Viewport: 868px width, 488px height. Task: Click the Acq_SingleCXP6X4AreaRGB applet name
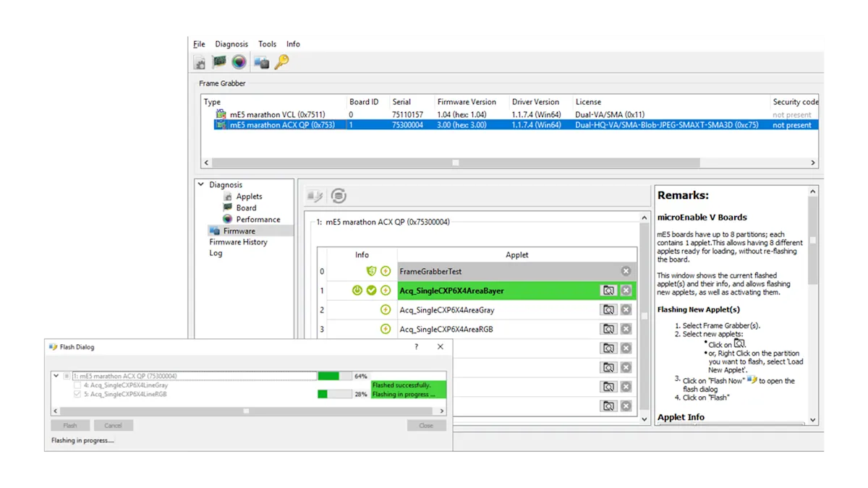[446, 329]
